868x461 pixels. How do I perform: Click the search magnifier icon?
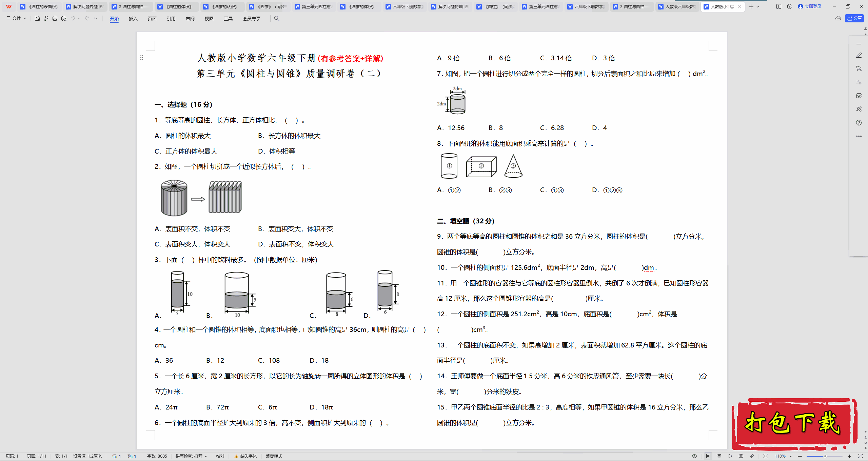pos(277,19)
